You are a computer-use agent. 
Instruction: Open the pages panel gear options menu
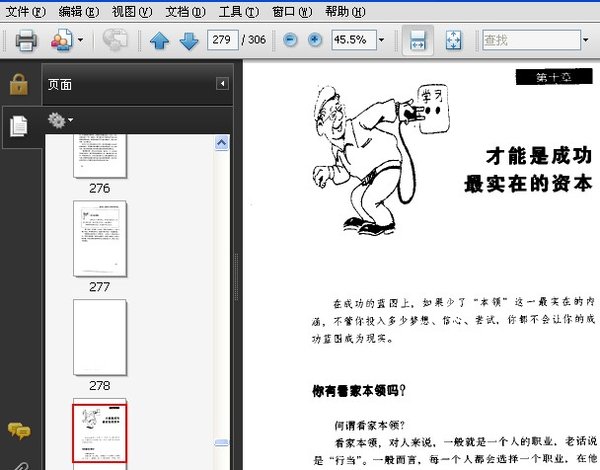point(60,120)
